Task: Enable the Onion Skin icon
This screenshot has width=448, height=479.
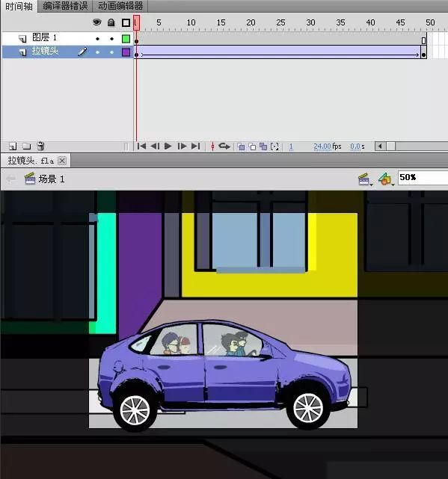Action: pyautogui.click(x=241, y=146)
